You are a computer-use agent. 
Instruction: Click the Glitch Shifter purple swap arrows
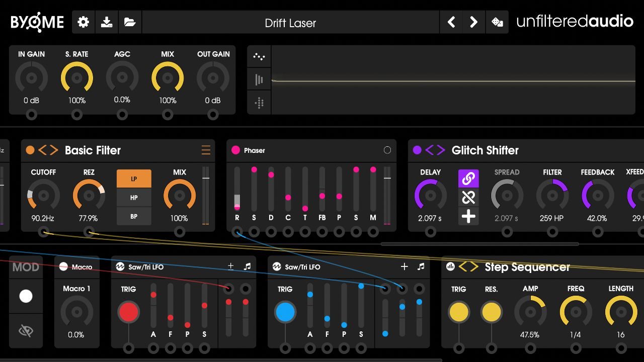(435, 150)
